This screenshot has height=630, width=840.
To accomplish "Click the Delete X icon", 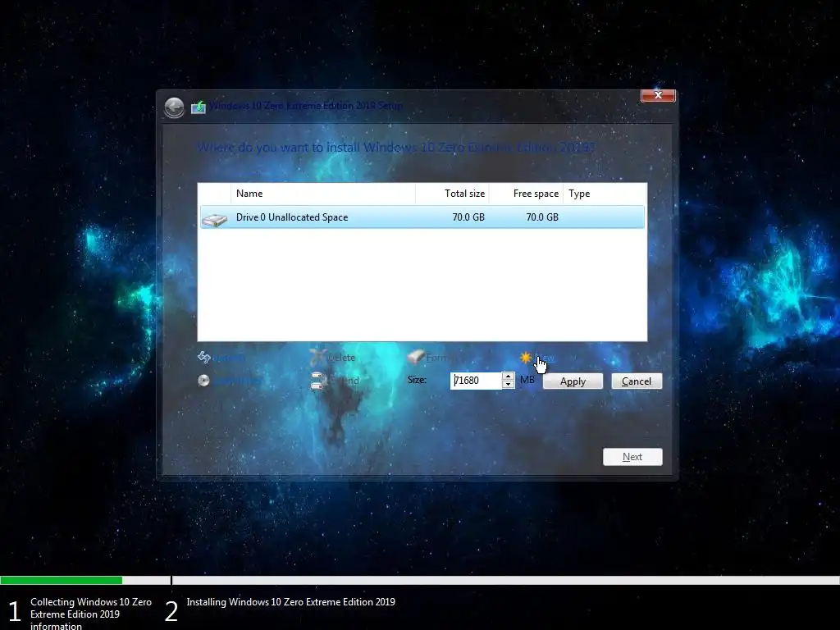I will (x=317, y=357).
